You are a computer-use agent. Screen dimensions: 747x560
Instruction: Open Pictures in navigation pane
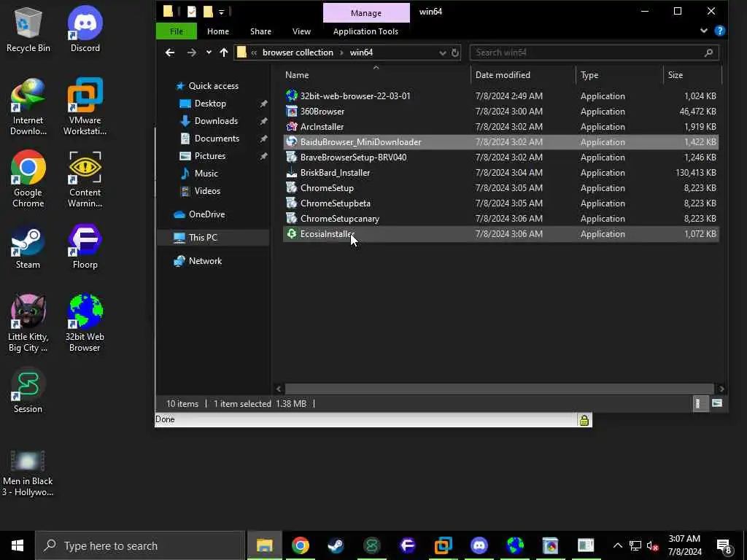click(209, 156)
